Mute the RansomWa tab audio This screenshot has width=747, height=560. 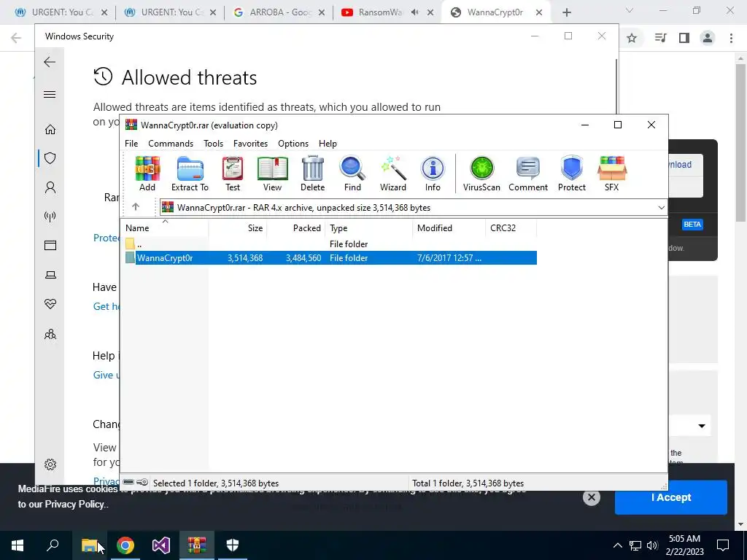coord(415,12)
